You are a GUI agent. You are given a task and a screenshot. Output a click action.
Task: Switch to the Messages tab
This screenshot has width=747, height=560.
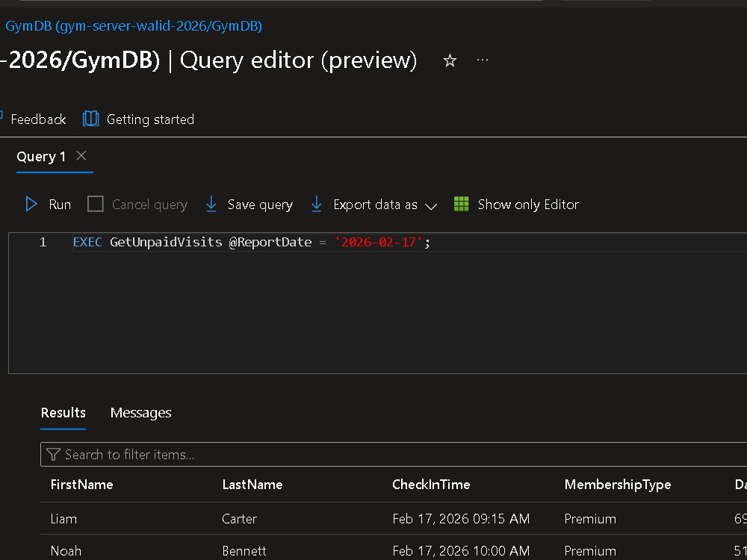point(140,413)
